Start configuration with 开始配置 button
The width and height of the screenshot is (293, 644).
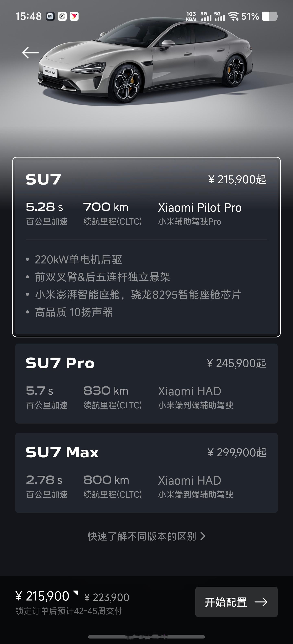click(x=236, y=602)
